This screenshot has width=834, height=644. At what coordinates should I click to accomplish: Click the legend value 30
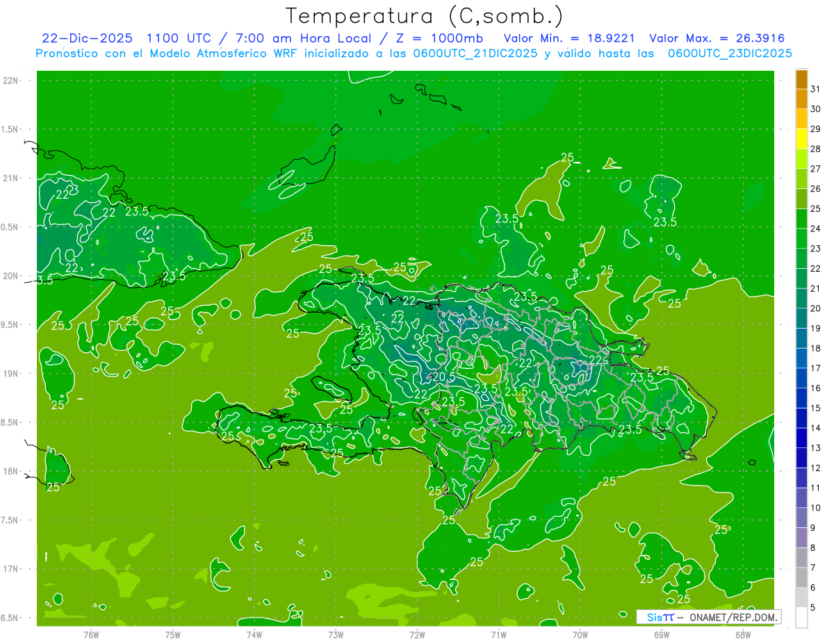pos(816,109)
